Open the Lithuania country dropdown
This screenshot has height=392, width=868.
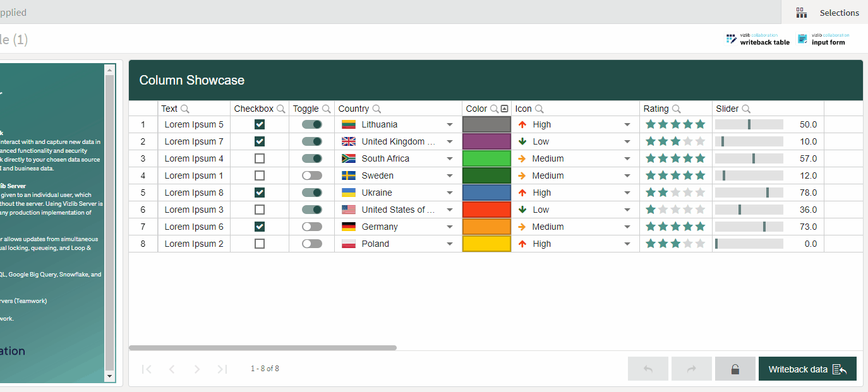coord(450,125)
